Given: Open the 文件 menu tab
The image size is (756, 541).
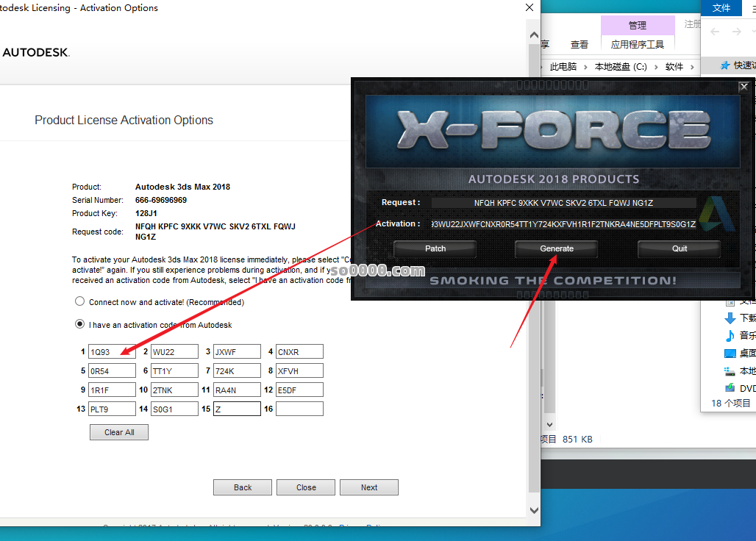Looking at the screenshot, I should click(x=721, y=7).
